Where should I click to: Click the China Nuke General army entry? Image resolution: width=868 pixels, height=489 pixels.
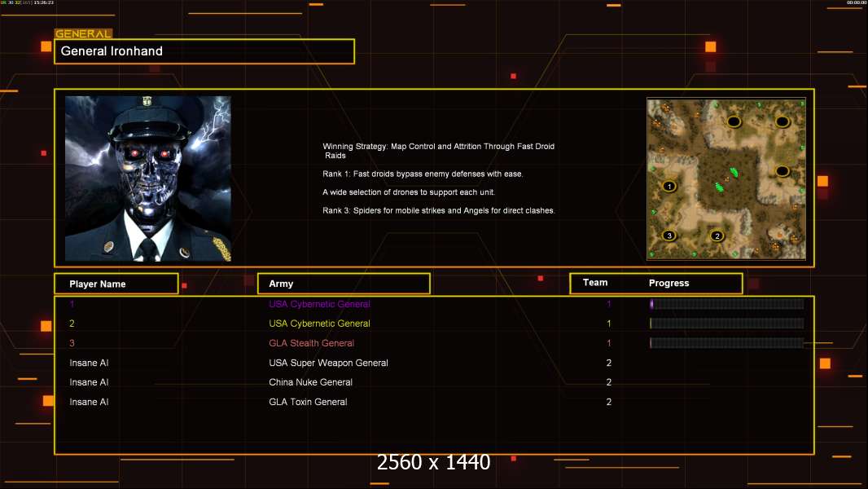[310, 382]
